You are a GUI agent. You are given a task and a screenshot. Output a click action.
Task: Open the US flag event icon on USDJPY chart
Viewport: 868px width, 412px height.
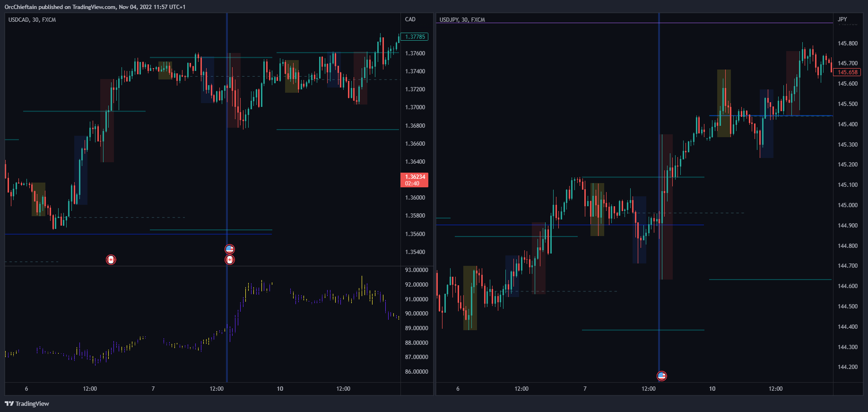(x=662, y=376)
